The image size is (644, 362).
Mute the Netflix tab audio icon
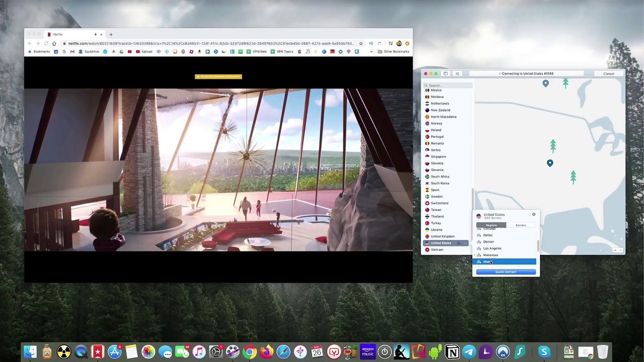pyautogui.click(x=96, y=35)
